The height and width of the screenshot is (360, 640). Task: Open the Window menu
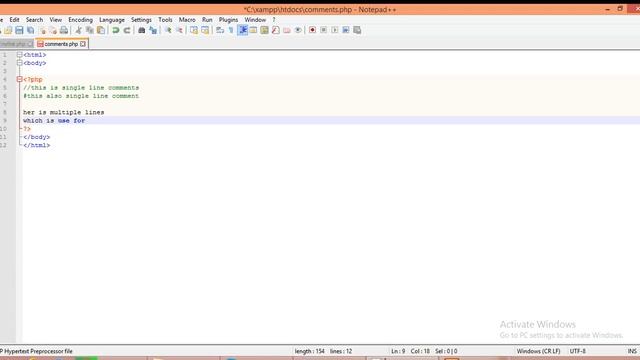pos(255,20)
